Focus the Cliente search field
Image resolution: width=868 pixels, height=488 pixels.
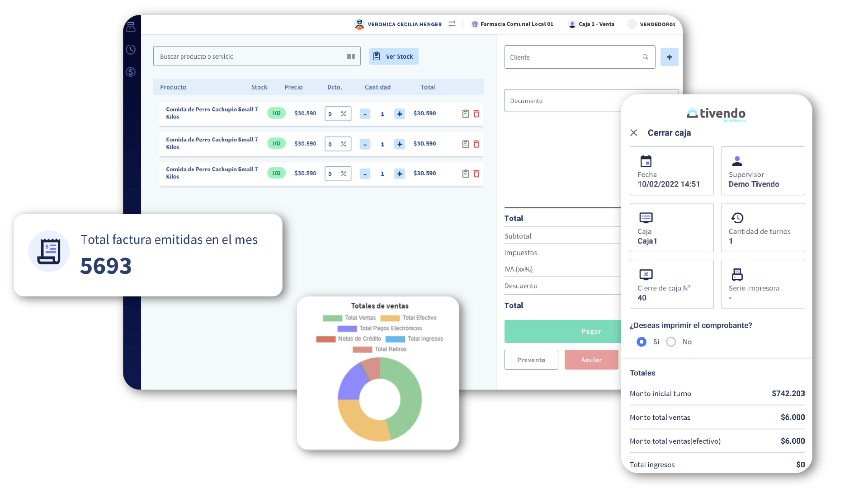[580, 57]
